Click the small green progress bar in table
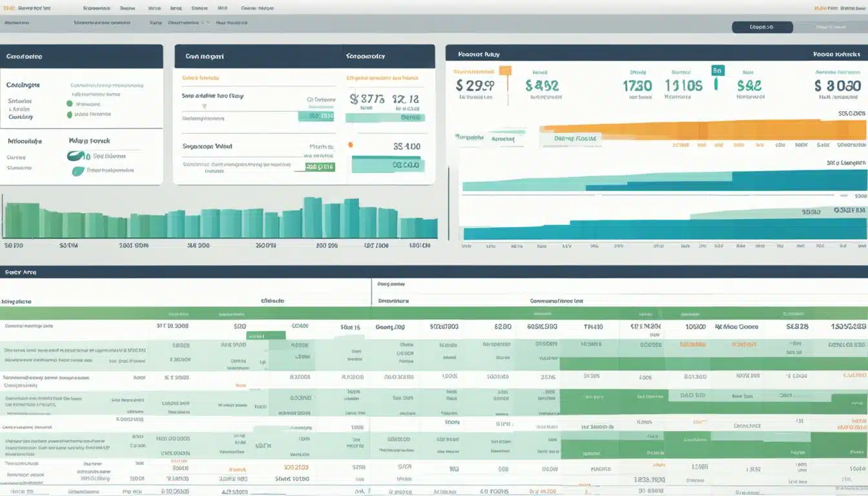Image resolution: width=868 pixels, height=496 pixels. pos(265,335)
